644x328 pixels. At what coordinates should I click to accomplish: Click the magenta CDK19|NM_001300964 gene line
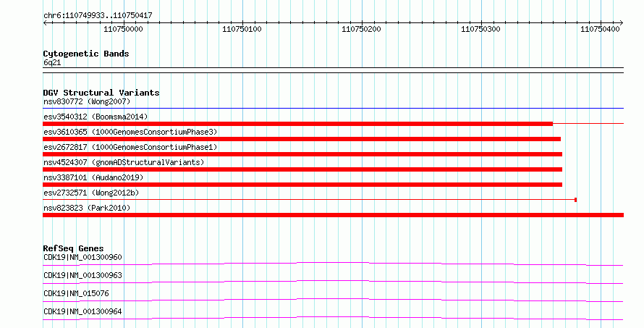point(333,318)
